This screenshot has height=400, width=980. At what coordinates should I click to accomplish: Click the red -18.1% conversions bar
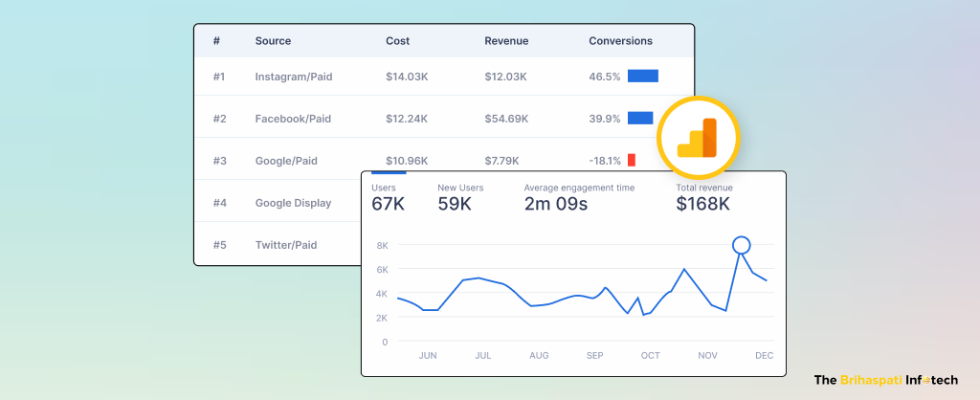coord(631,160)
